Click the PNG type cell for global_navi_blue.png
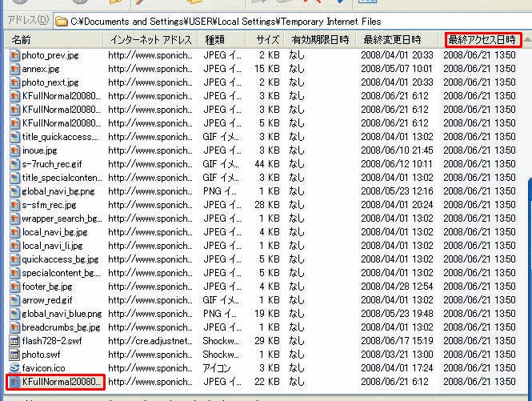Image resolution: width=532 pixels, height=401 pixels. 219,314
